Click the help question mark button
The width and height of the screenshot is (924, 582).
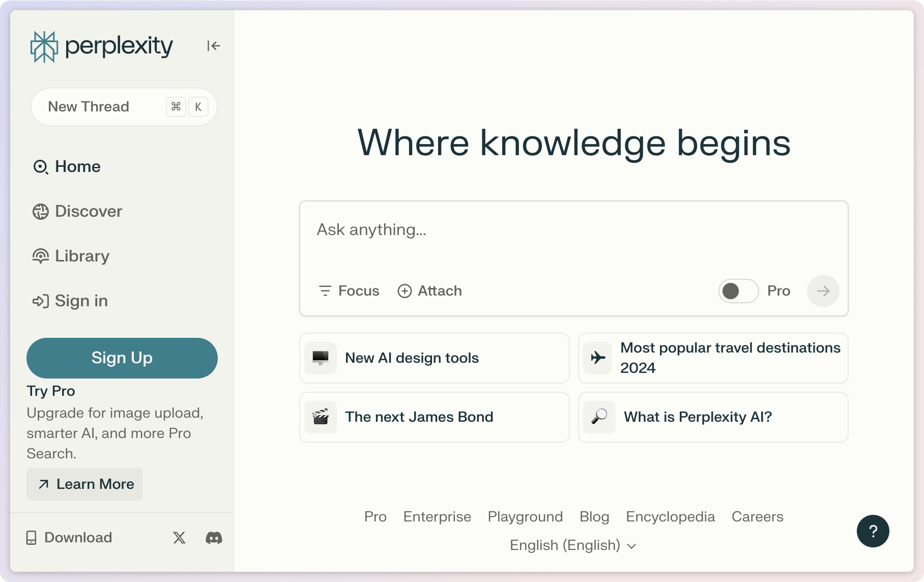point(873,531)
